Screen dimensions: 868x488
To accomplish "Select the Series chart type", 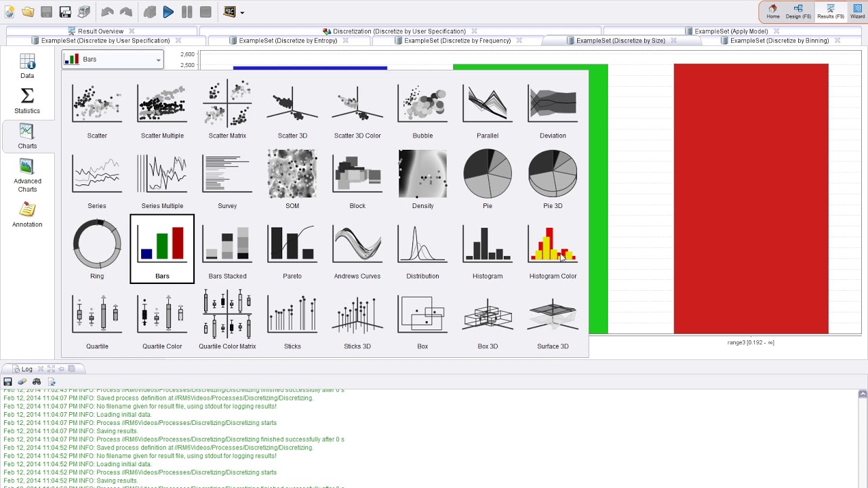I will 97,180.
